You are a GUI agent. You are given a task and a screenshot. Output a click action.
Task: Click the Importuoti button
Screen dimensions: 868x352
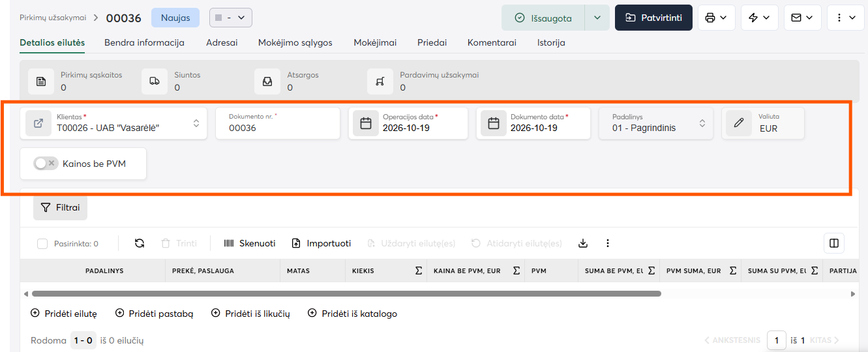pos(321,243)
